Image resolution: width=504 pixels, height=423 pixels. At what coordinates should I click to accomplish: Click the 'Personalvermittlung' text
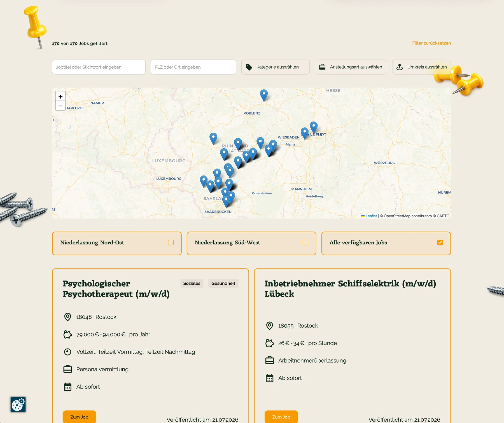point(102,369)
